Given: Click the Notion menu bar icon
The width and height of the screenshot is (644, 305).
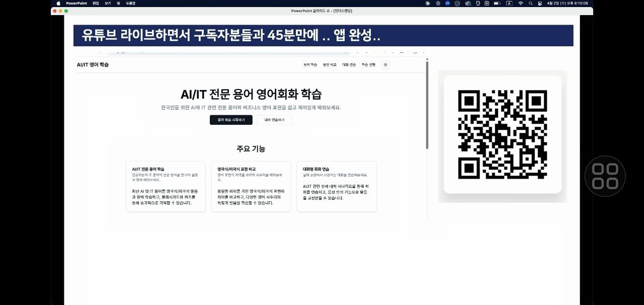Looking at the screenshot, I should click(x=487, y=3).
